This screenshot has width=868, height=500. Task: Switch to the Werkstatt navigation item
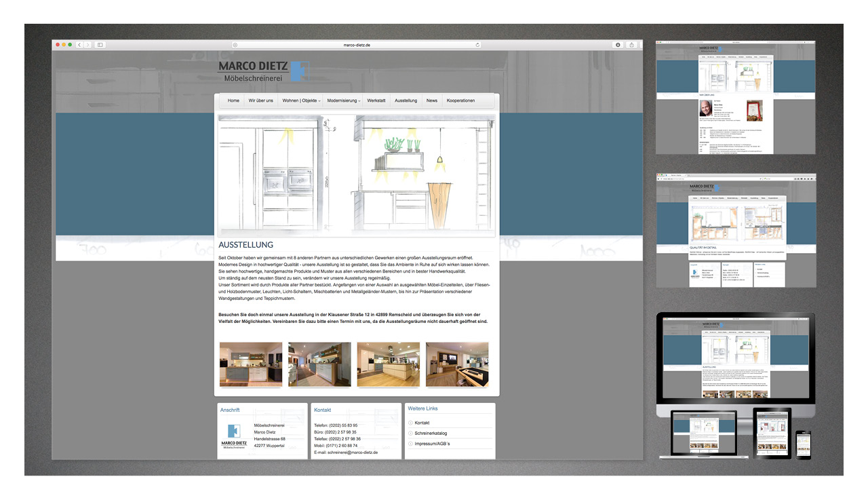pos(376,100)
